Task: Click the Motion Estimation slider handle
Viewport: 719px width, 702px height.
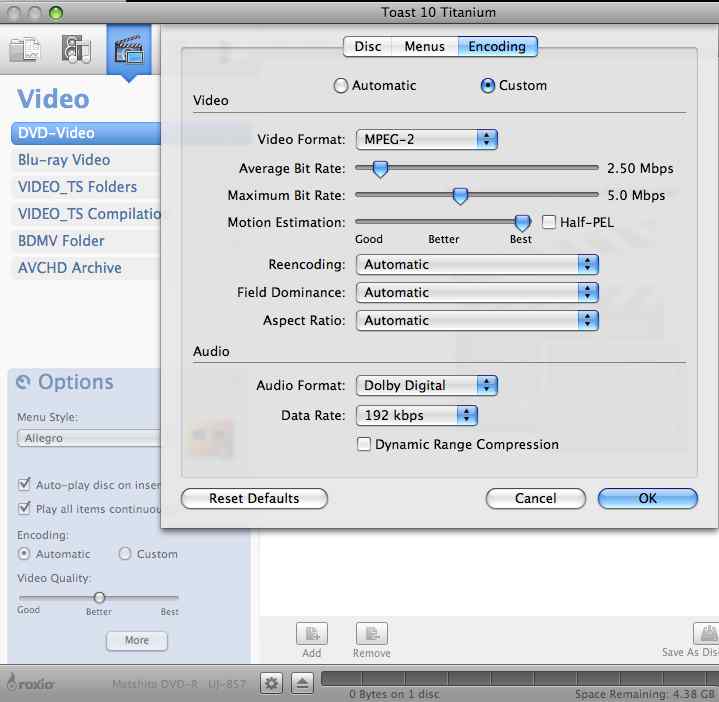Action: pyautogui.click(x=522, y=223)
